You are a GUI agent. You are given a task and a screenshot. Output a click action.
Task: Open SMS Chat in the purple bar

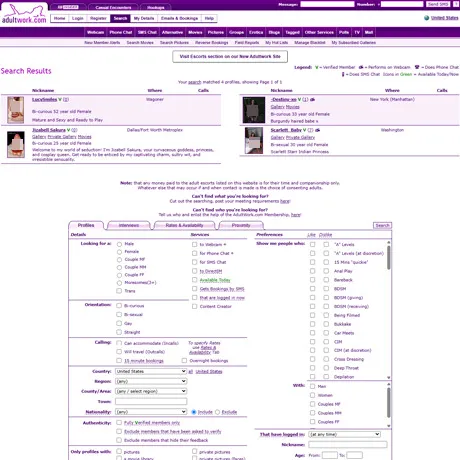tap(147, 32)
